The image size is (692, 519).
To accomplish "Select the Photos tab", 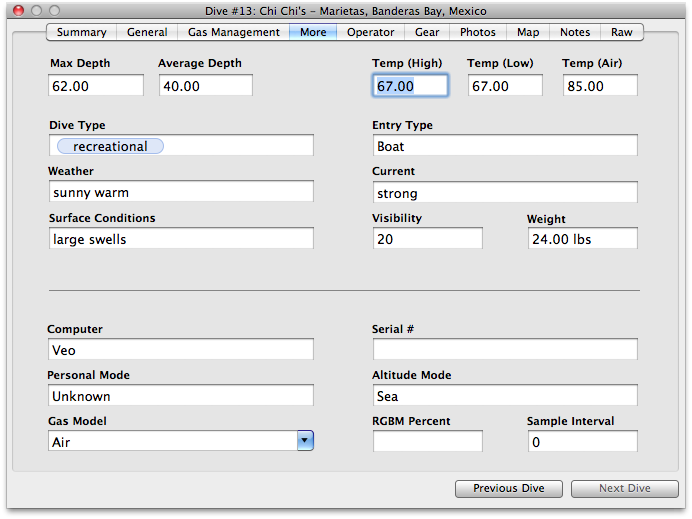I will 478,32.
